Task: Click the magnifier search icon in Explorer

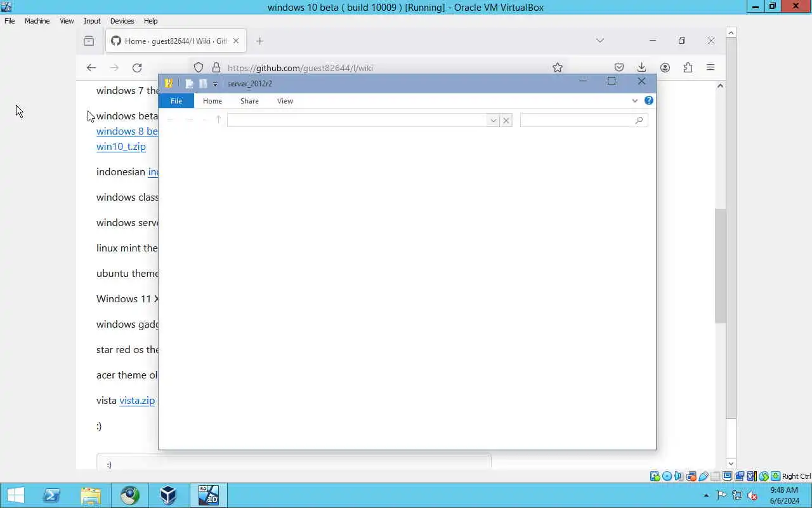Action: pyautogui.click(x=639, y=120)
